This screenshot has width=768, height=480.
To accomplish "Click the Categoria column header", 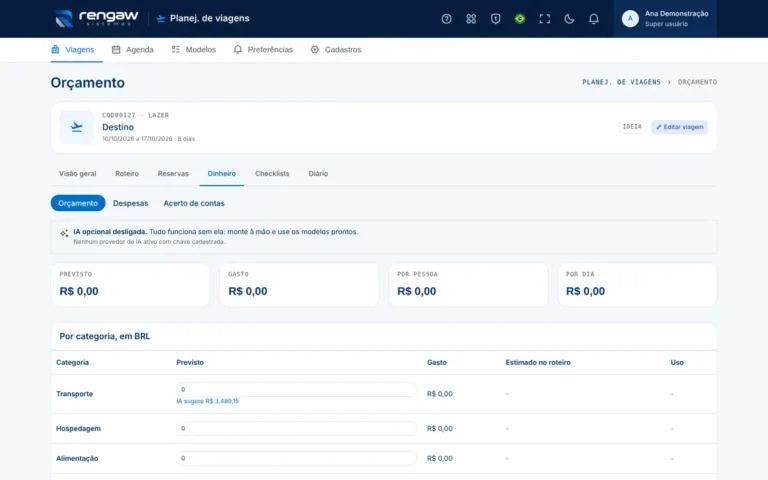I will [x=72, y=362].
